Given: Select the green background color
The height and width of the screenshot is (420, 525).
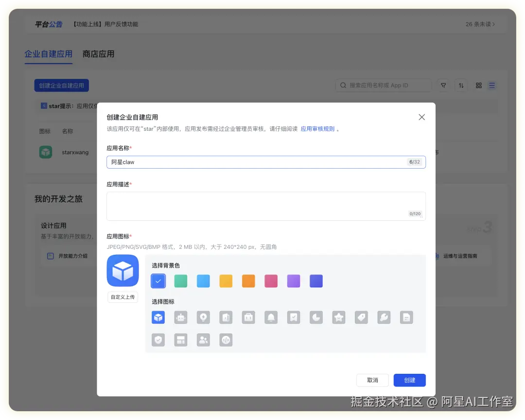Looking at the screenshot, I should pyautogui.click(x=181, y=281).
